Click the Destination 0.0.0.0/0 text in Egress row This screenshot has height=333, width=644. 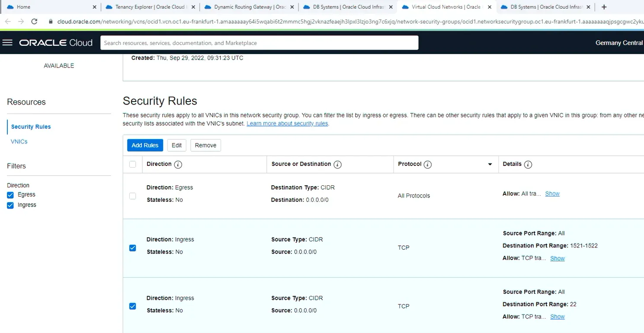click(300, 200)
